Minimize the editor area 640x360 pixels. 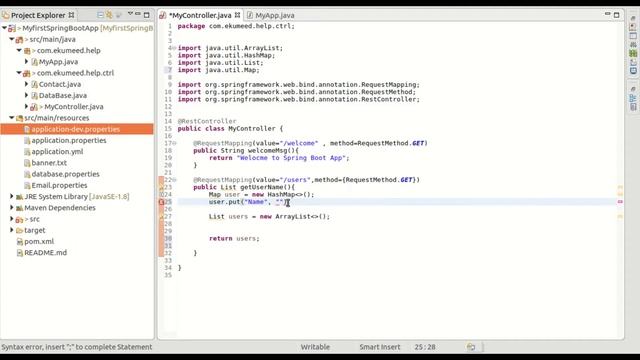click(607, 14)
